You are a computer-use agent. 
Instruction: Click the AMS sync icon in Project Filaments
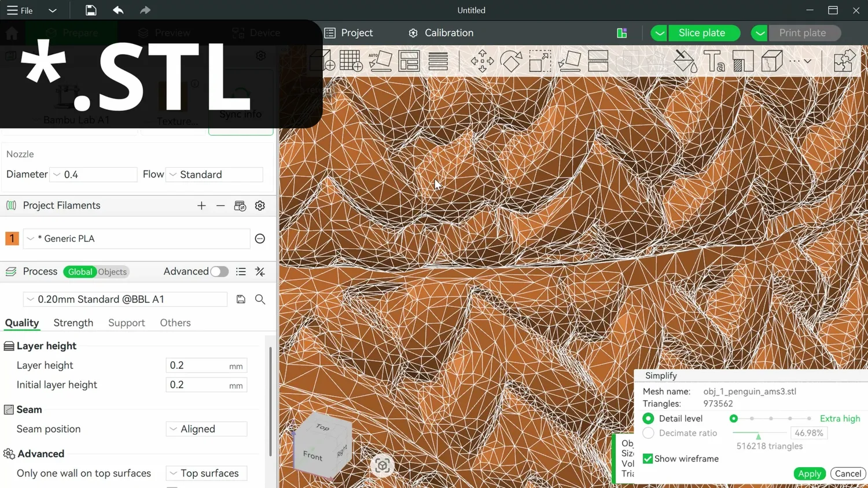coord(240,206)
